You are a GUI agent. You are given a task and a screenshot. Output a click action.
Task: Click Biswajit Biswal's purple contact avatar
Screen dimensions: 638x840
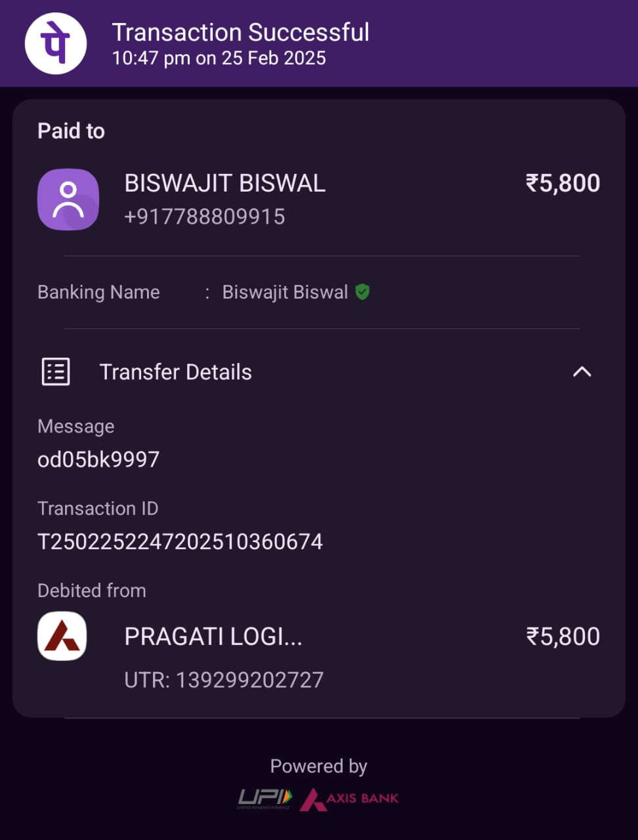(68, 199)
